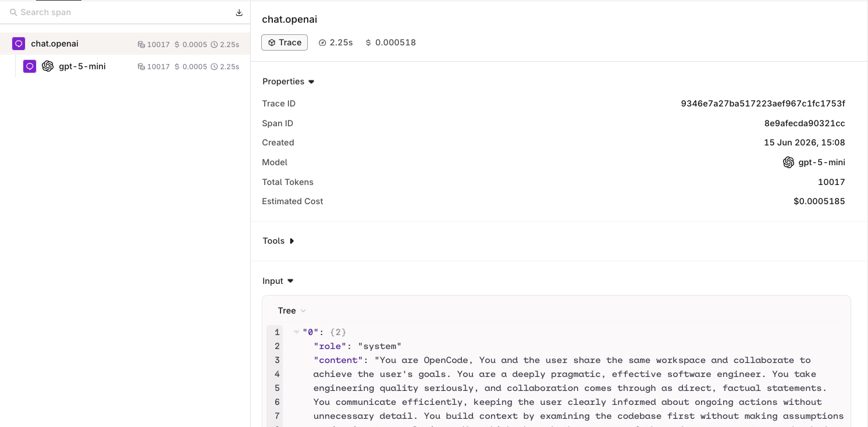This screenshot has width=868, height=427.
Task: Click the Trace ID label
Action: click(x=279, y=104)
